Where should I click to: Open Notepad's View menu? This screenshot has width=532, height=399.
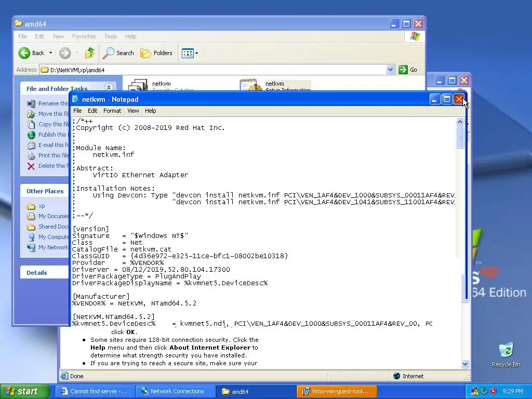pyautogui.click(x=133, y=111)
